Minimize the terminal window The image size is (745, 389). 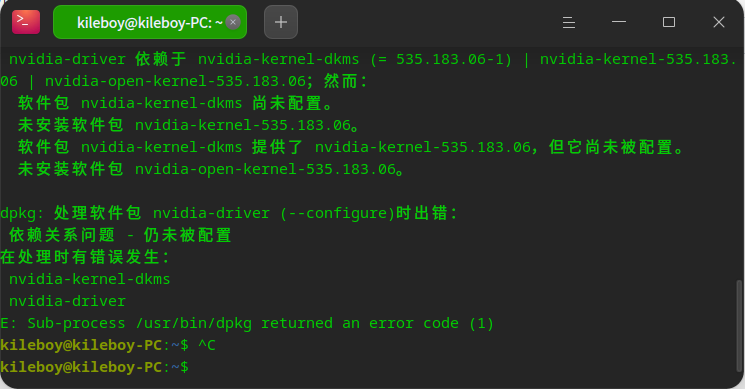point(619,22)
